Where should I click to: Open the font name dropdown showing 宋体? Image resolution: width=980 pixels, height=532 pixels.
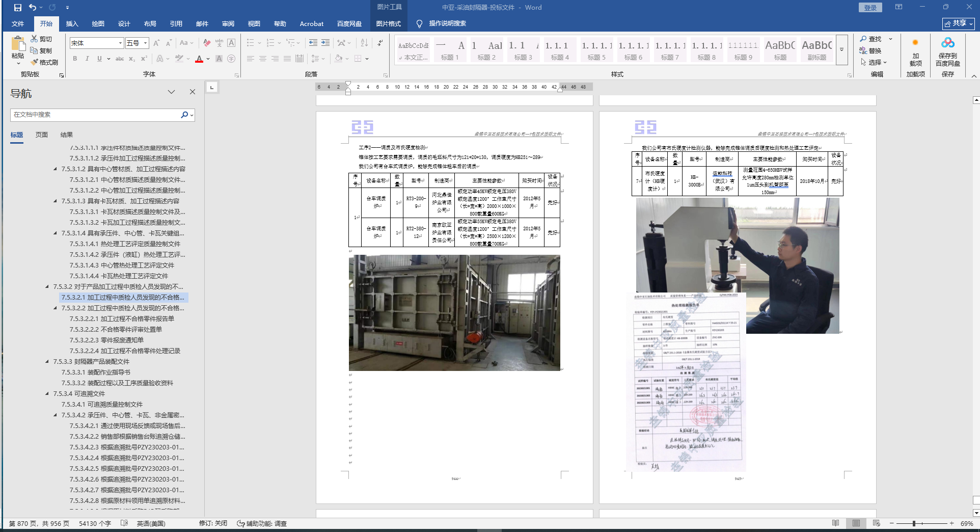pos(120,43)
